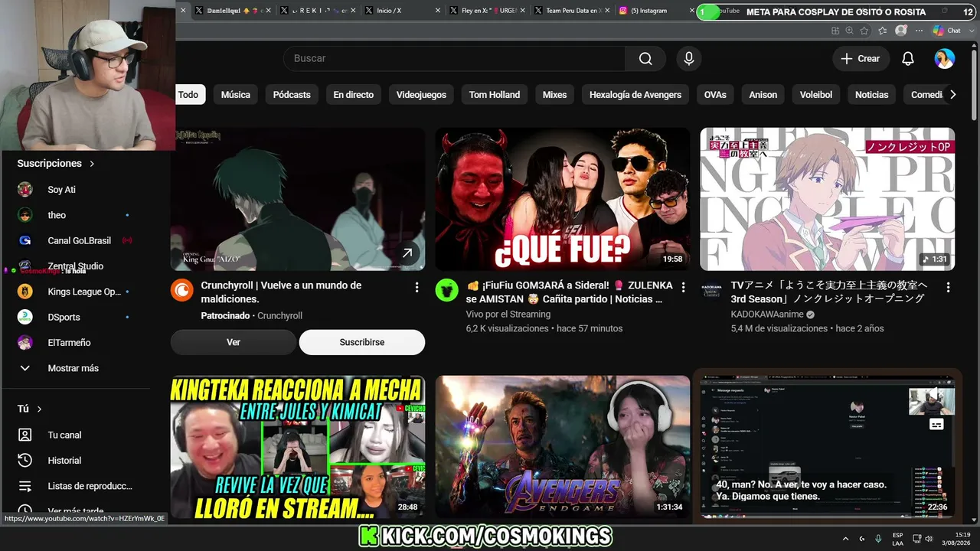Open Crunchyroll advertiser avatar
980x551 pixels.
(182, 290)
